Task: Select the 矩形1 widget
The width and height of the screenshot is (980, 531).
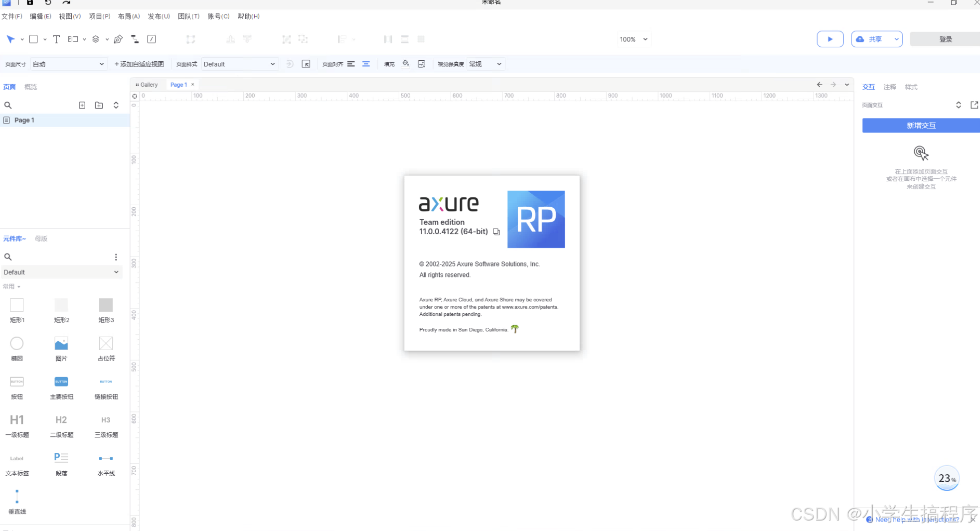Action: [17, 310]
